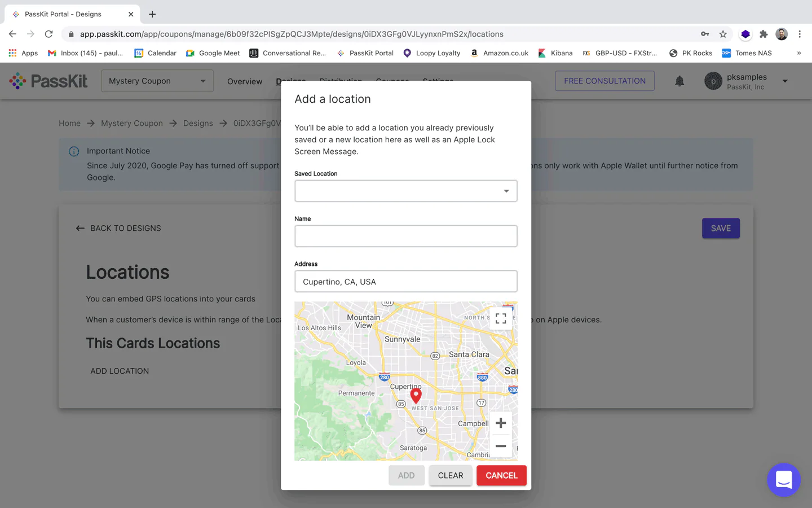Open the Mystery Coupon program selector

pos(157,81)
